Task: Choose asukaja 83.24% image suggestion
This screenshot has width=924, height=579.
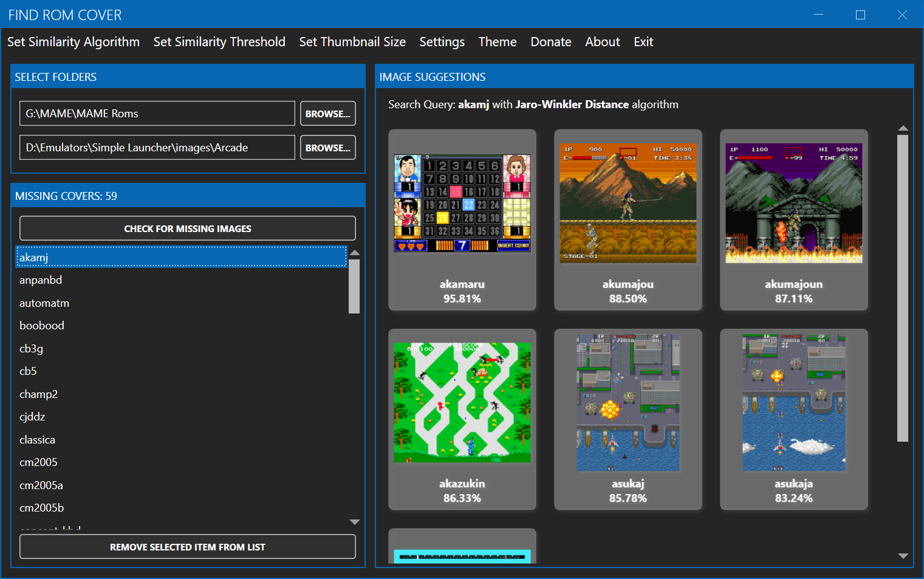Action: click(x=794, y=419)
